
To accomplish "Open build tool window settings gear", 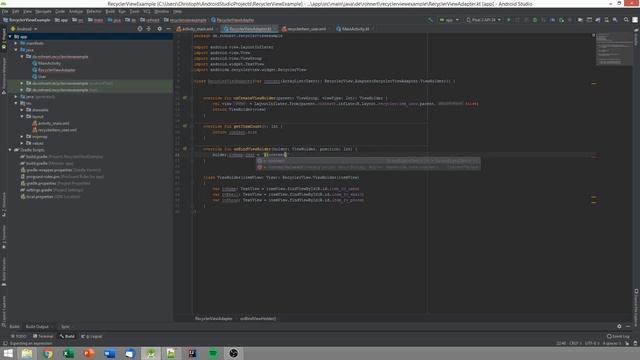I will coord(619,326).
